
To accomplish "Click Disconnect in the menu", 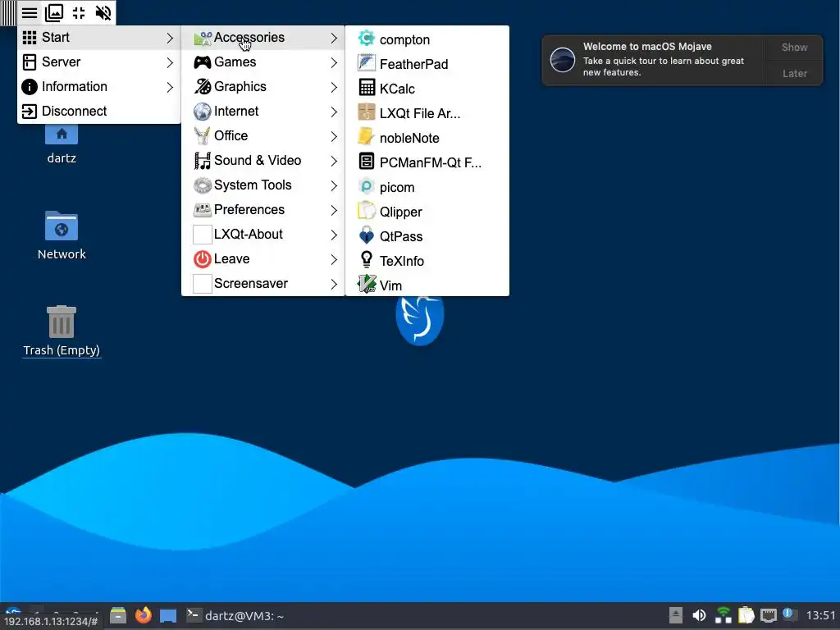I will [x=98, y=112].
